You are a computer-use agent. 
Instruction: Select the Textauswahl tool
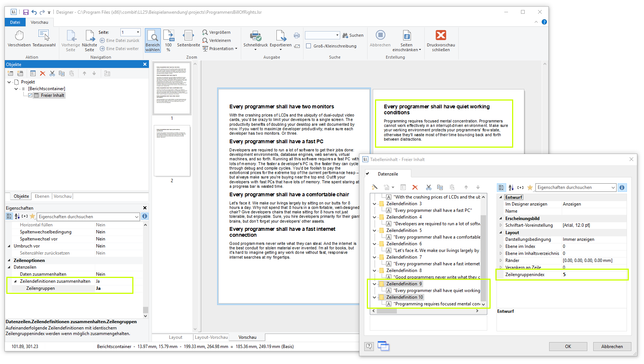[x=44, y=36]
